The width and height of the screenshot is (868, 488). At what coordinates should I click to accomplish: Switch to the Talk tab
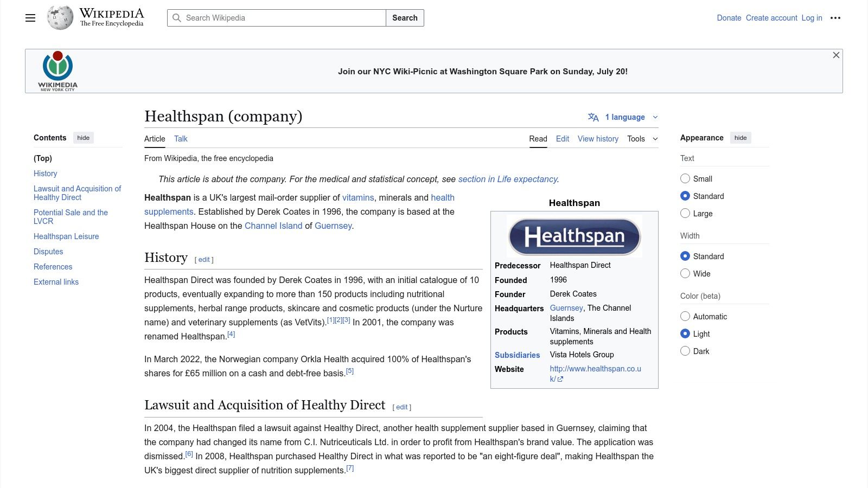click(181, 139)
